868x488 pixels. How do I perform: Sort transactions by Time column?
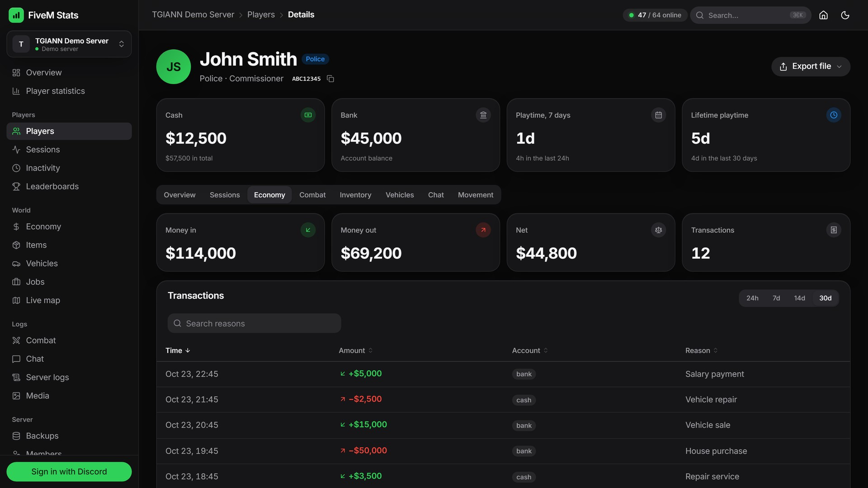tap(178, 350)
